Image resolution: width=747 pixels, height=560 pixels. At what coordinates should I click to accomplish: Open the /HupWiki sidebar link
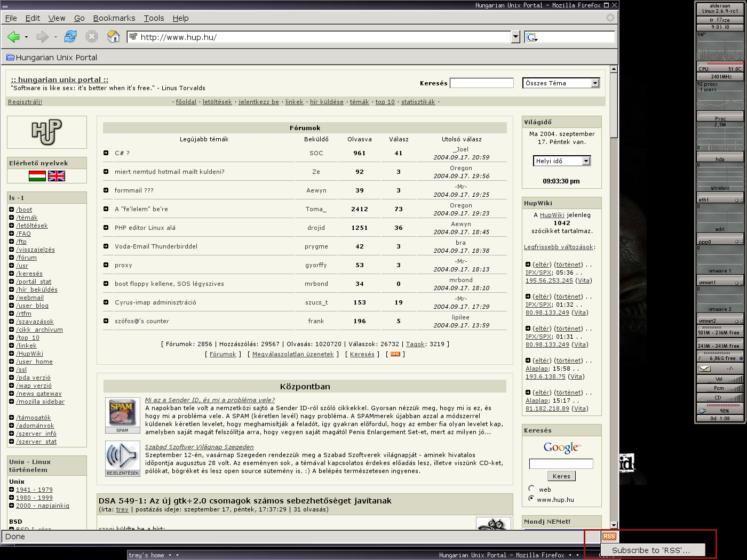(x=30, y=354)
